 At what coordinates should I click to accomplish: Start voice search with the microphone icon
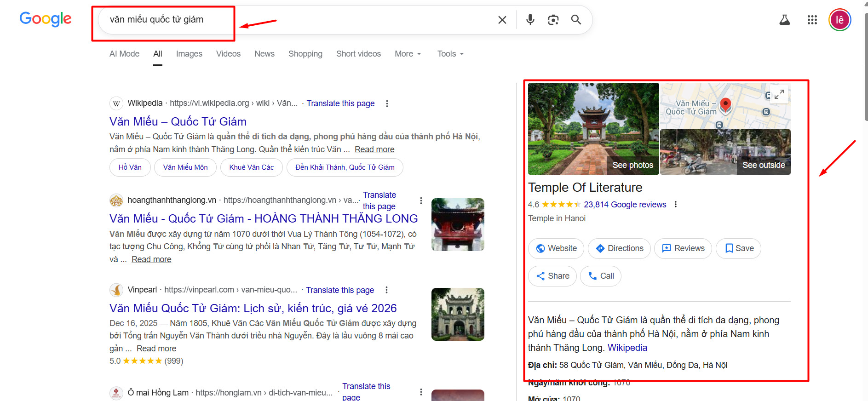click(530, 20)
